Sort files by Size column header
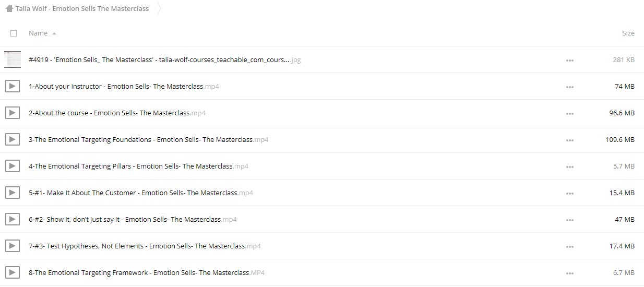 [x=628, y=33]
